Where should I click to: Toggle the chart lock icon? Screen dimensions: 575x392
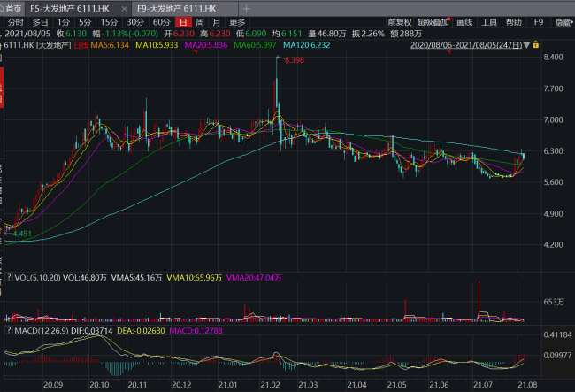pyautogui.click(x=536, y=45)
